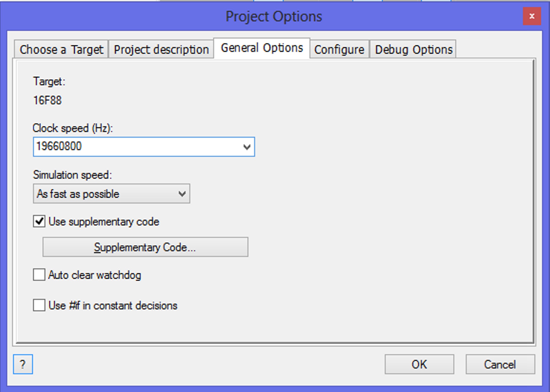This screenshot has width=550, height=392.
Task: Select the General Options tab
Action: tap(262, 48)
